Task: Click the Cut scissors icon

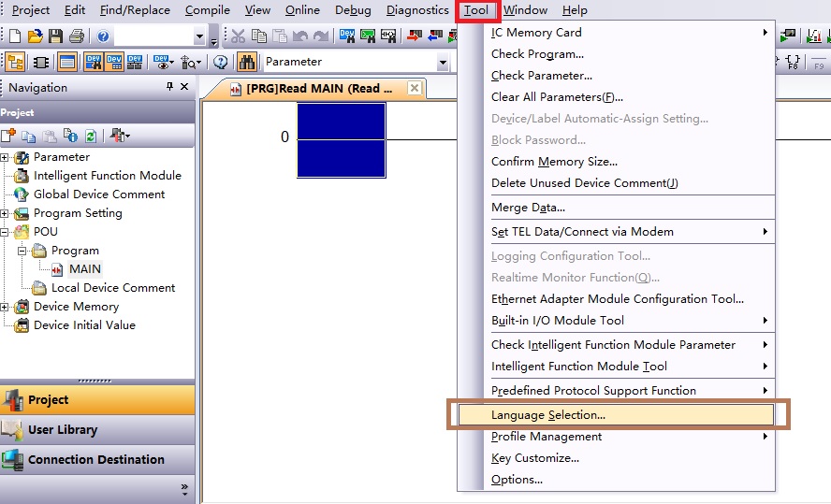Action: 238,36
